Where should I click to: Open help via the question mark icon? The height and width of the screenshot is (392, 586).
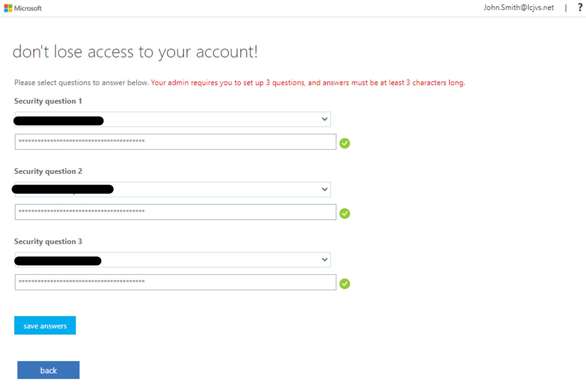580,8
